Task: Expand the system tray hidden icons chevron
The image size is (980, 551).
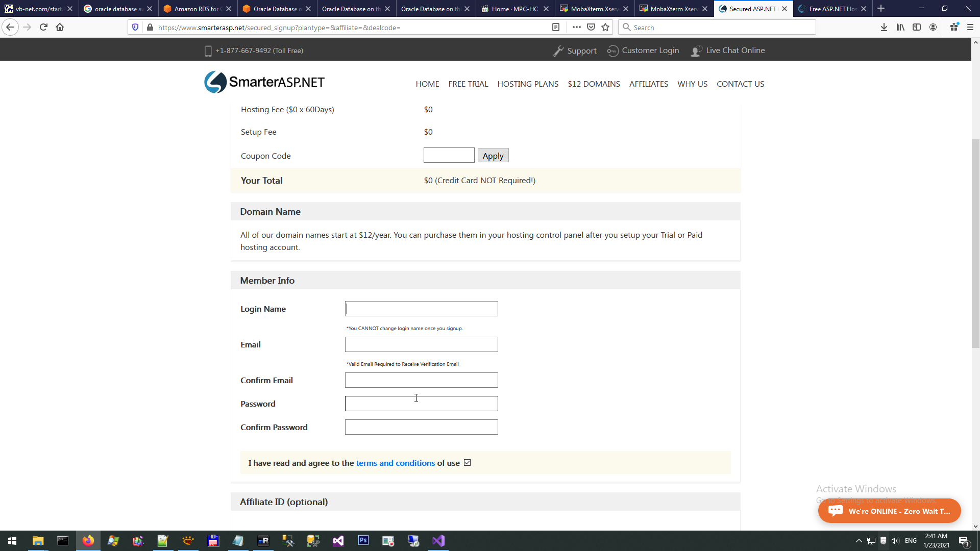Action: (859, 541)
